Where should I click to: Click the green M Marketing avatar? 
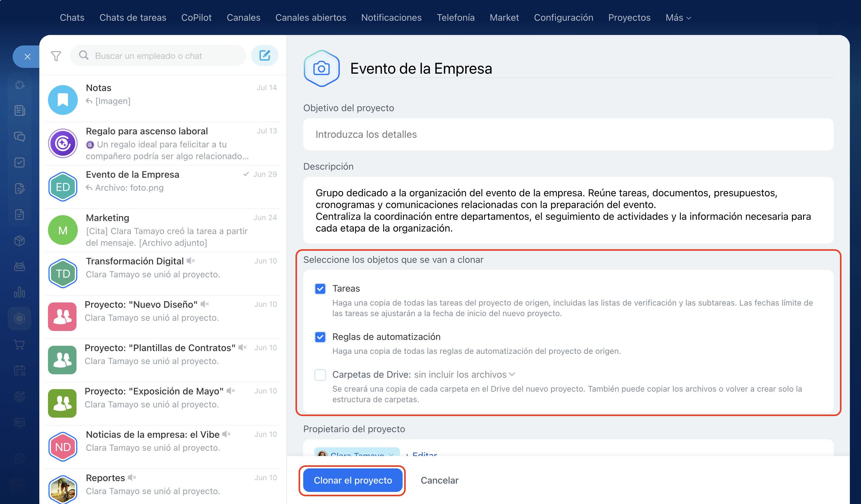pos(63,230)
